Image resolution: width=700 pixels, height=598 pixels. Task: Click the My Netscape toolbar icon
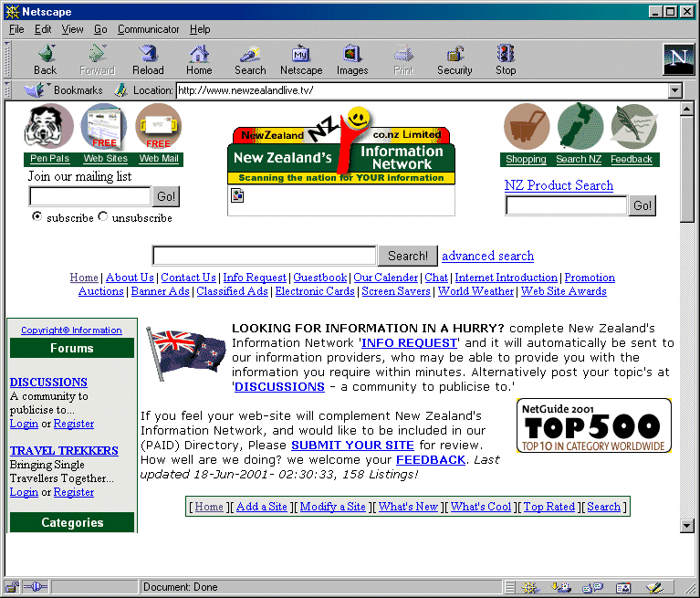point(301,59)
